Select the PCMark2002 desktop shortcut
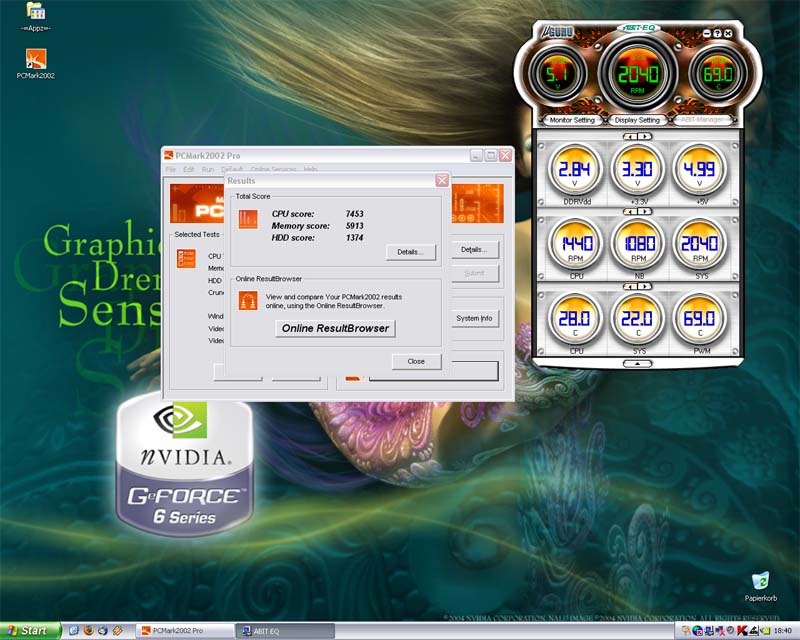This screenshot has height=640, width=800. [x=35, y=64]
